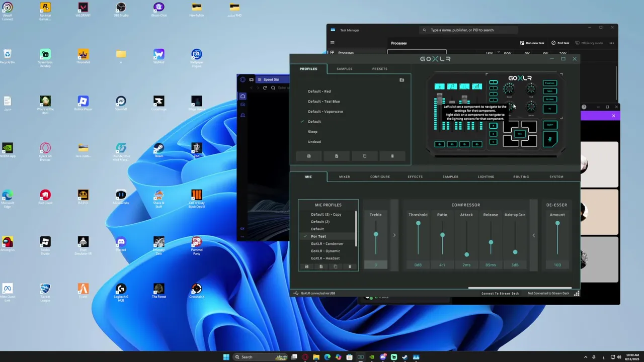Collapse section with left chevron before De-Esser

click(534, 235)
